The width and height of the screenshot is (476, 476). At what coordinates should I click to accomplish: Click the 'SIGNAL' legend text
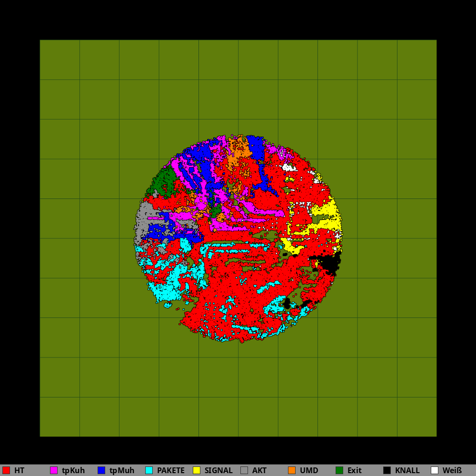pyautogui.click(x=218, y=471)
